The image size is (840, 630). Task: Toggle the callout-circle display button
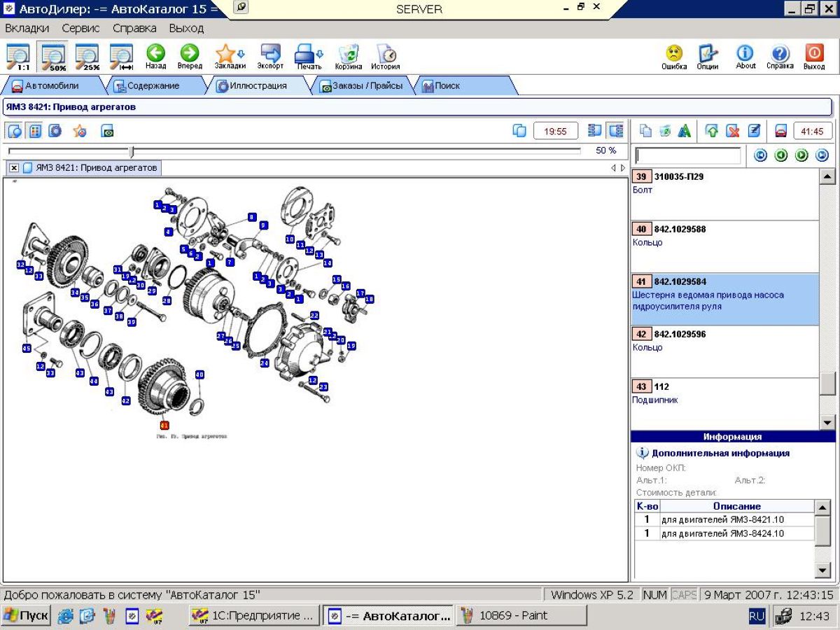[14, 131]
